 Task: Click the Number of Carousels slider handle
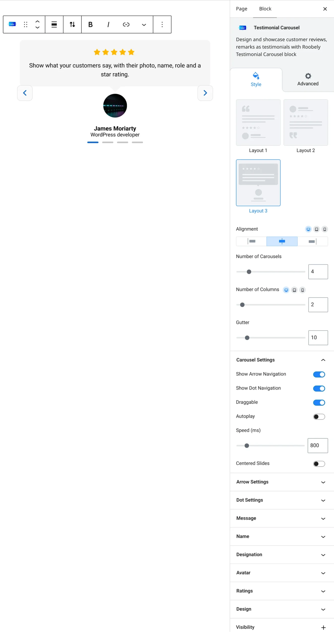(249, 272)
